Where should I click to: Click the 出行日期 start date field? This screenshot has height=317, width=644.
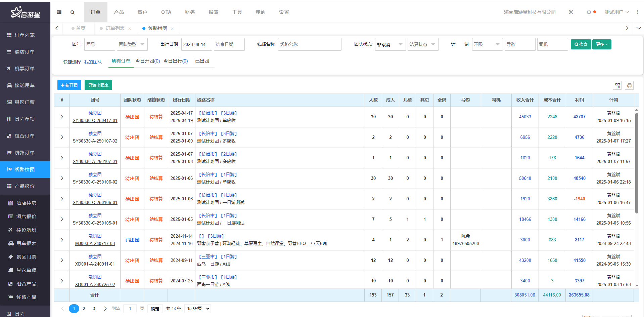point(196,44)
